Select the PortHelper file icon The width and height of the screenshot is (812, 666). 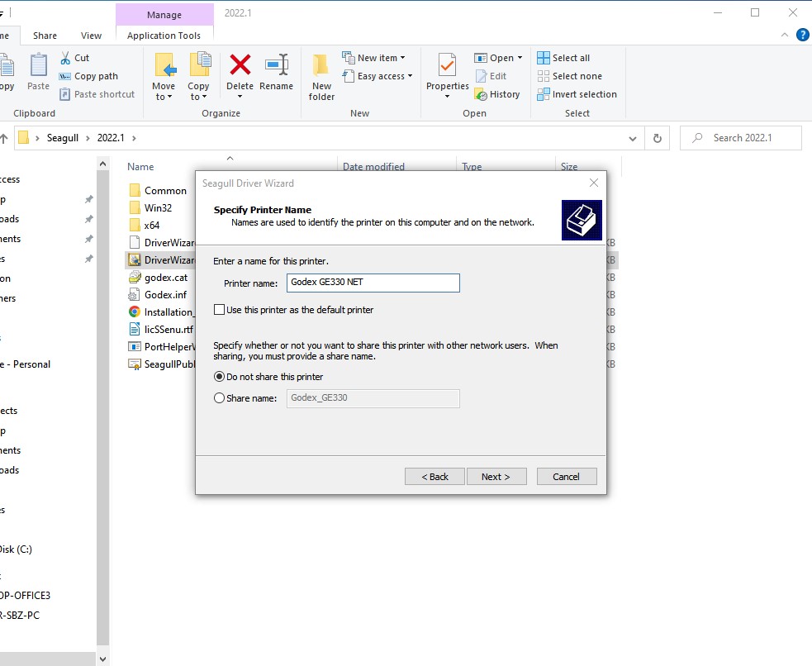click(134, 346)
